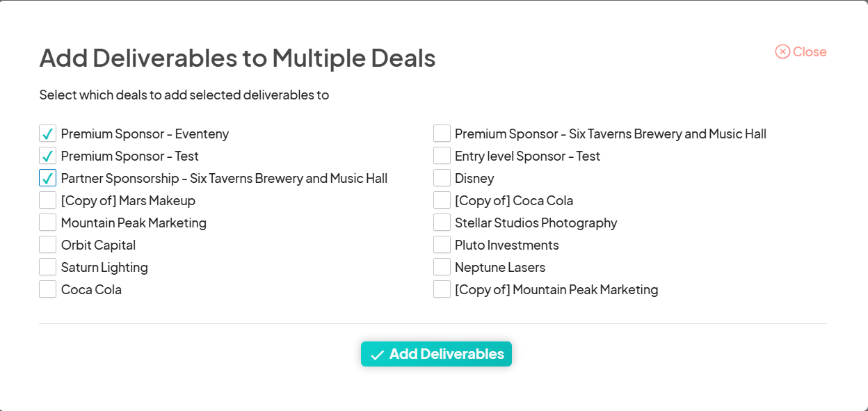Uncheck Premium Sponsor - Test checkbox

pos(48,156)
